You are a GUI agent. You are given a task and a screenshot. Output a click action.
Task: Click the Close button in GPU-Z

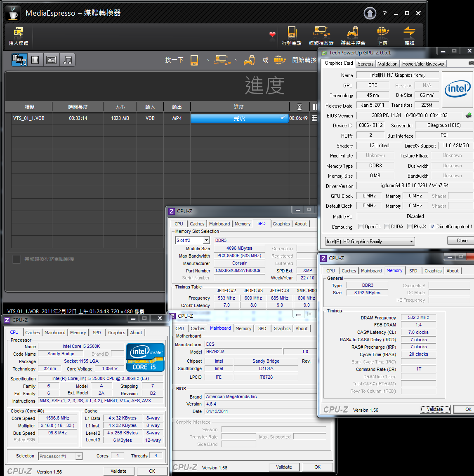[x=462, y=241]
